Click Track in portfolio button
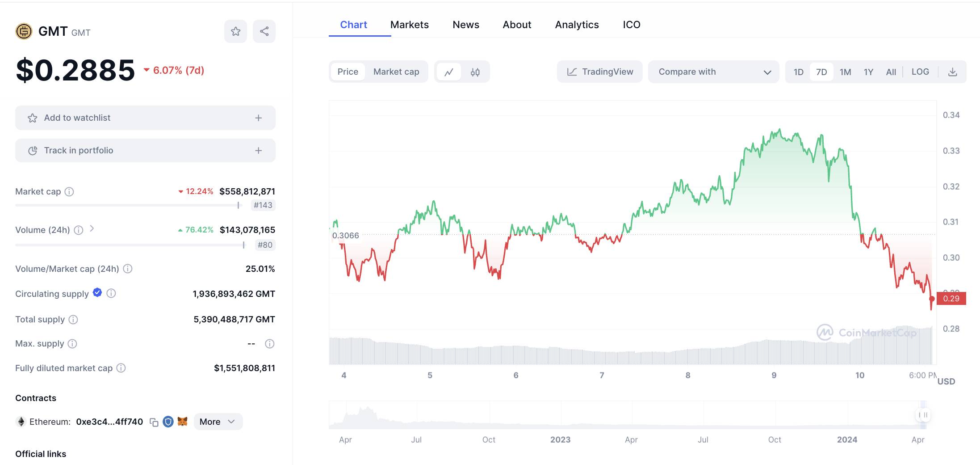Image resolution: width=980 pixels, height=465 pixels. click(x=145, y=151)
